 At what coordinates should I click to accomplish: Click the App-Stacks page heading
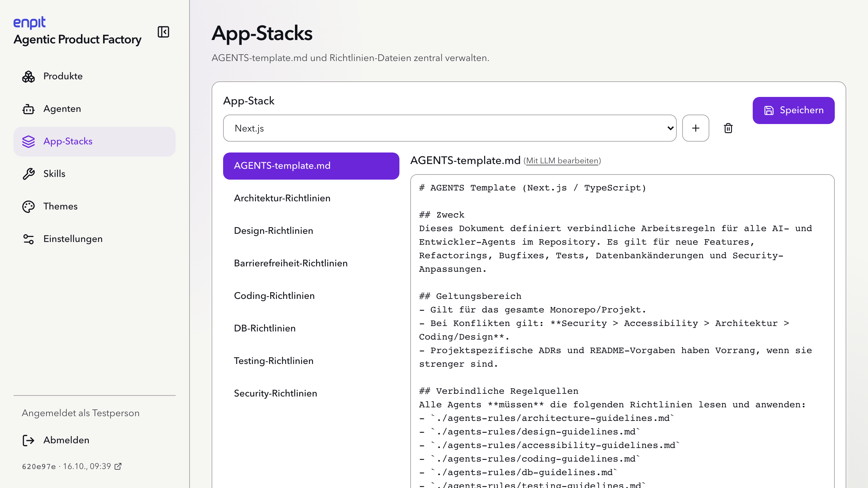(262, 33)
